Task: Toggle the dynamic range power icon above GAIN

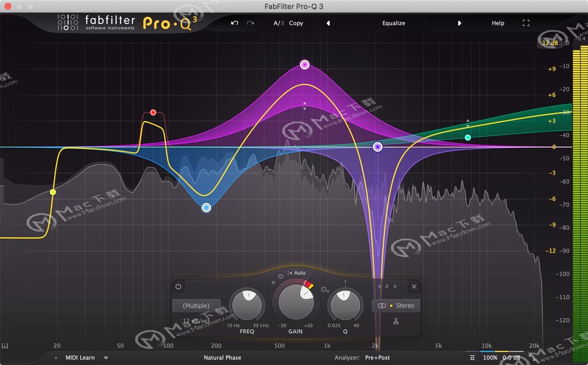Action: (281, 276)
